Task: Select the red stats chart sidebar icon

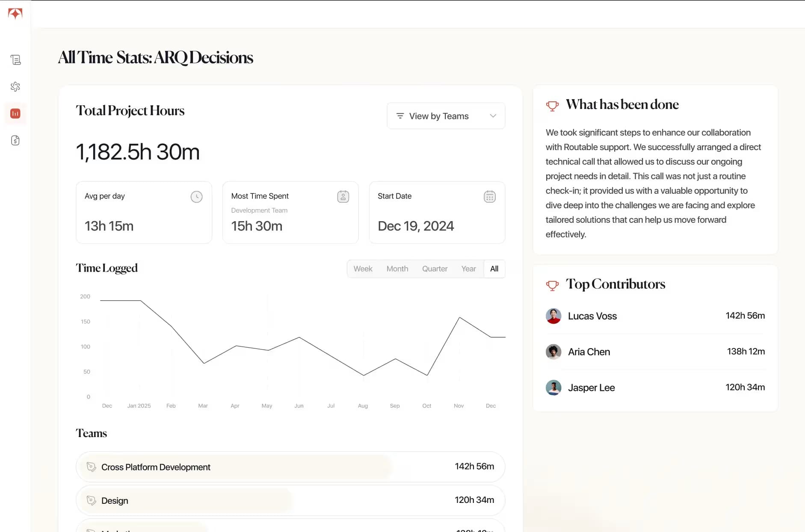Action: [x=15, y=113]
